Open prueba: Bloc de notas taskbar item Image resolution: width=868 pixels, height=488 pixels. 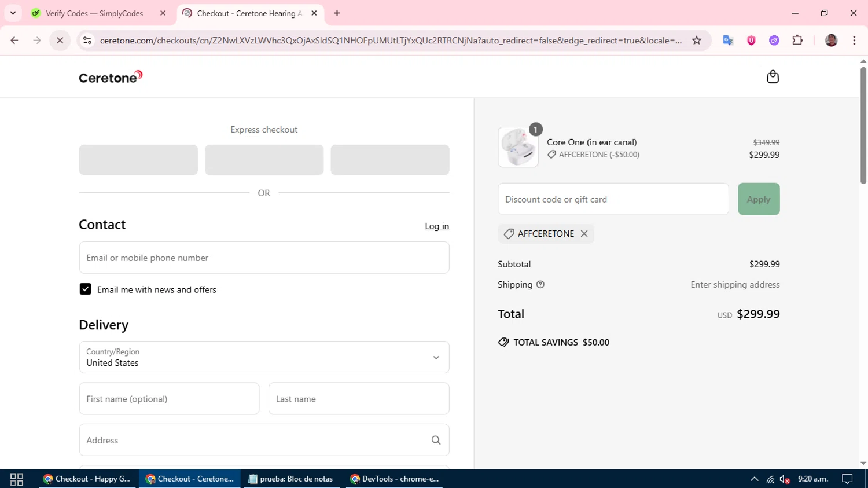point(291,479)
